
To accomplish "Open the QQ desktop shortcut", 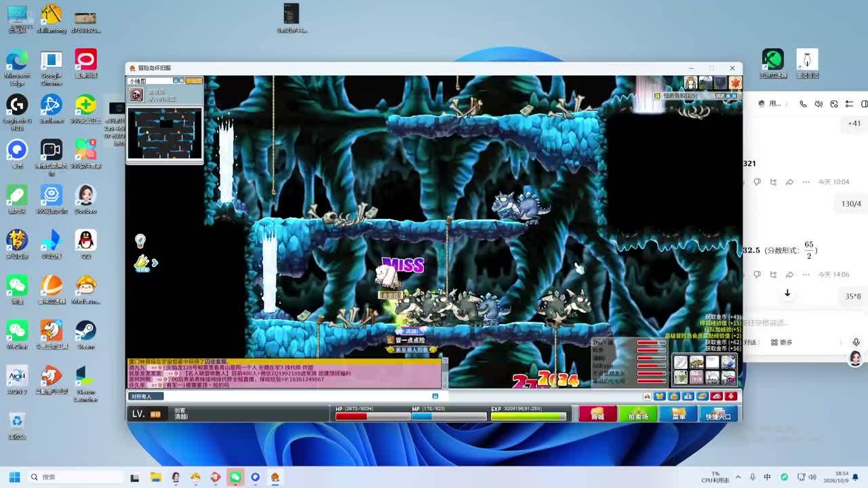I will [x=85, y=244].
